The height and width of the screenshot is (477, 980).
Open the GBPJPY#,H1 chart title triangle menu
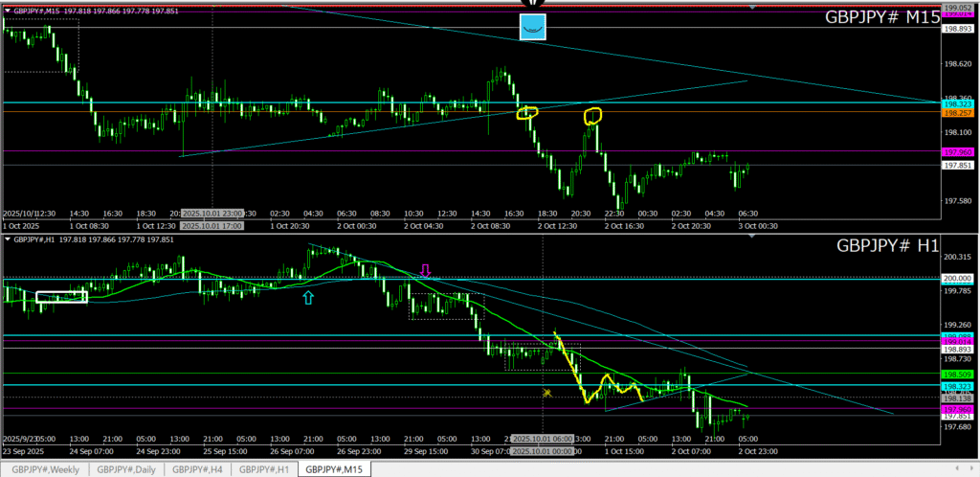(x=6, y=240)
